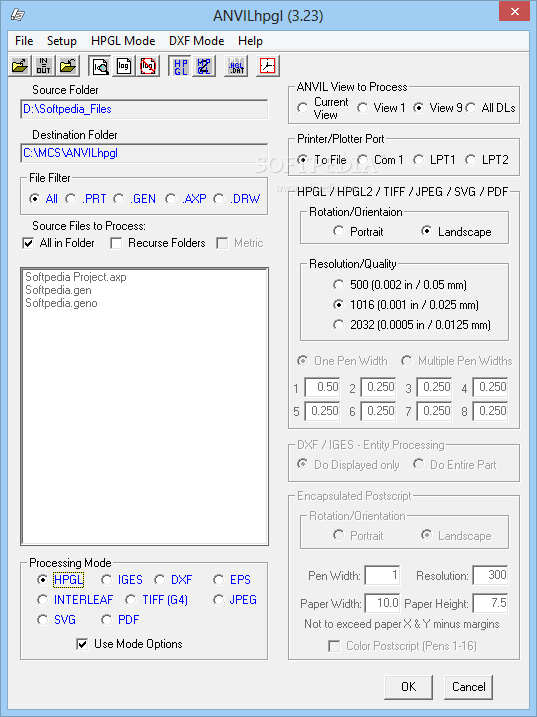
Task: Select the All file filter option
Action: 44,199
